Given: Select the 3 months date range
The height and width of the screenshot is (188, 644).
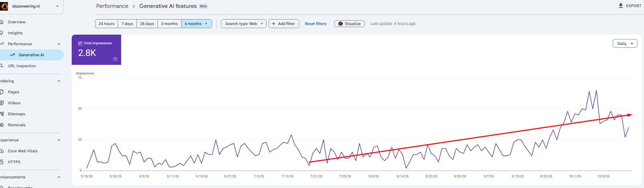Looking at the screenshot, I should (169, 24).
